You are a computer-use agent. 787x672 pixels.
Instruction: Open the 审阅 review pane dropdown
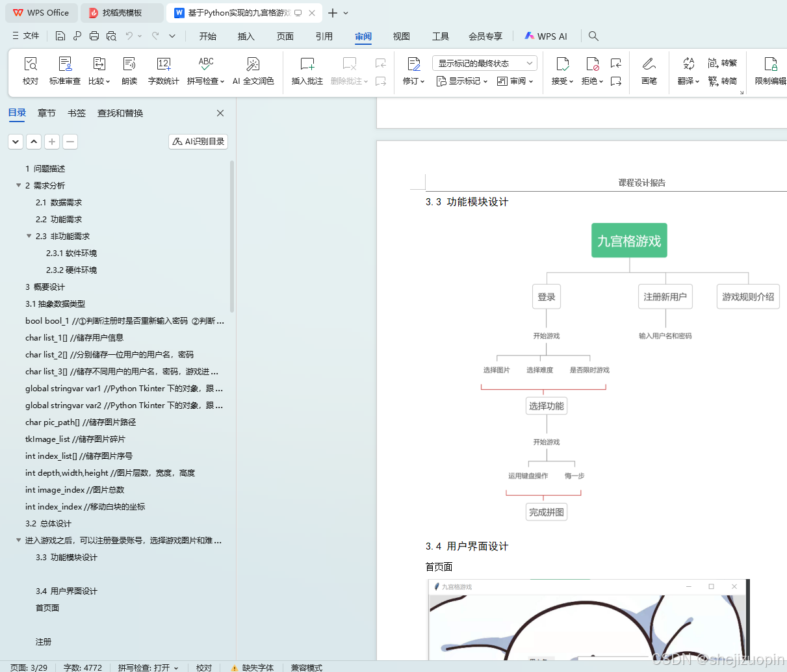point(515,81)
